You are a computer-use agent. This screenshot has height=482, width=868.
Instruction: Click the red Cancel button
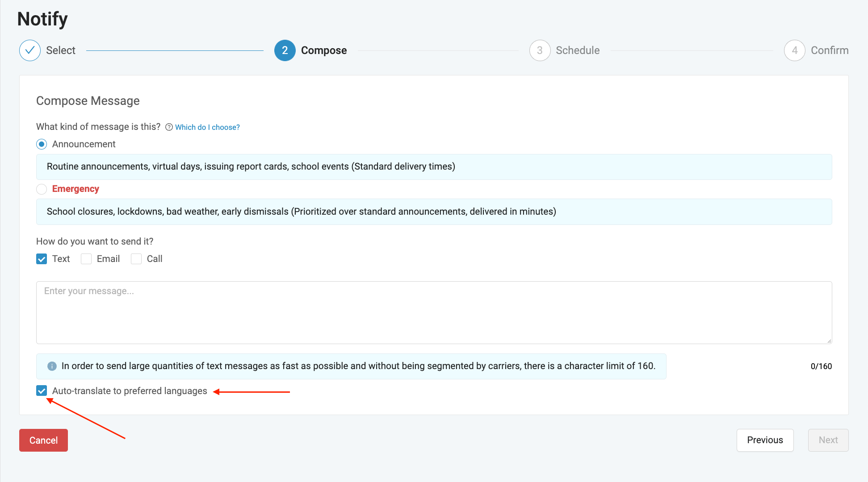coord(43,440)
